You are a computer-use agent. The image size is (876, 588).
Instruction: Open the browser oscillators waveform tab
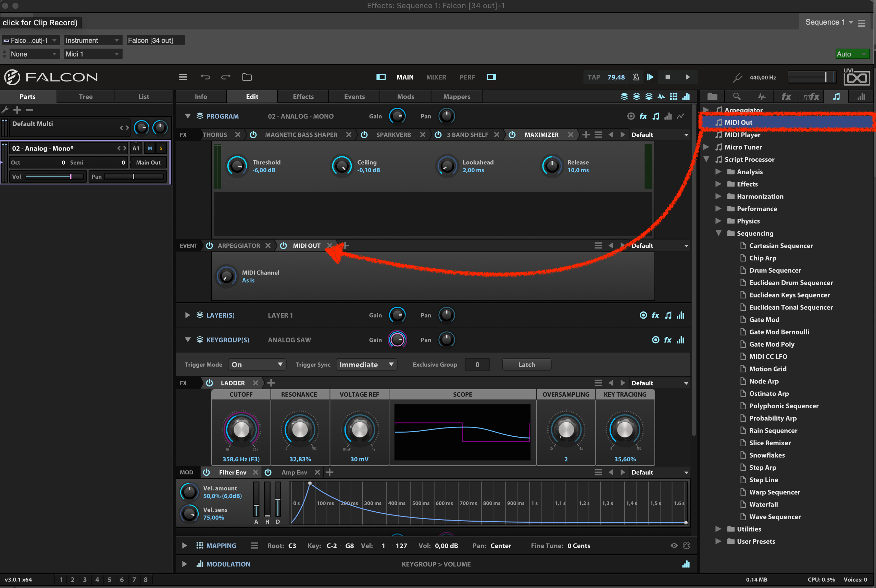761,97
